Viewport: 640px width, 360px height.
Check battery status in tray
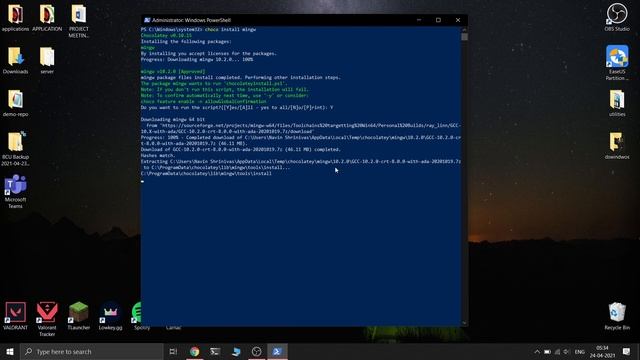[547, 351]
